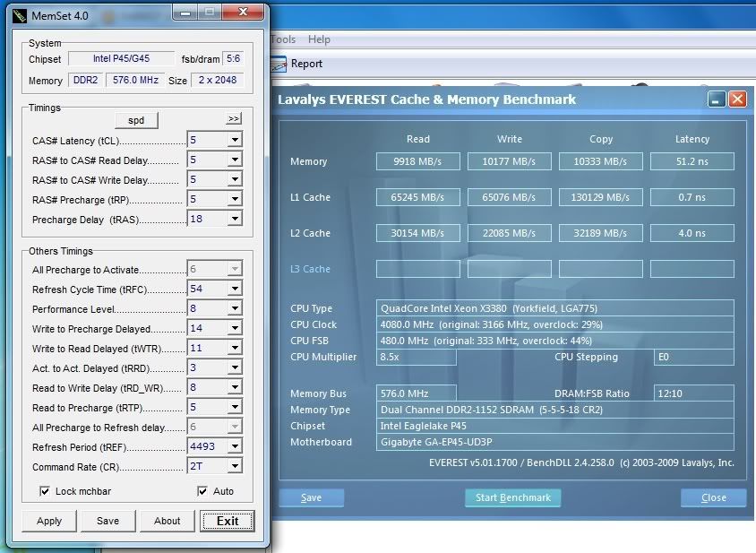Save the EVEREST benchmark results
This screenshot has height=553, width=756.
click(312, 498)
